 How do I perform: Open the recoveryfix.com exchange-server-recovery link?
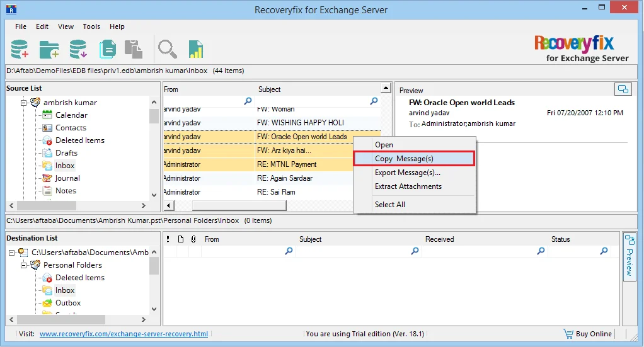(124, 334)
